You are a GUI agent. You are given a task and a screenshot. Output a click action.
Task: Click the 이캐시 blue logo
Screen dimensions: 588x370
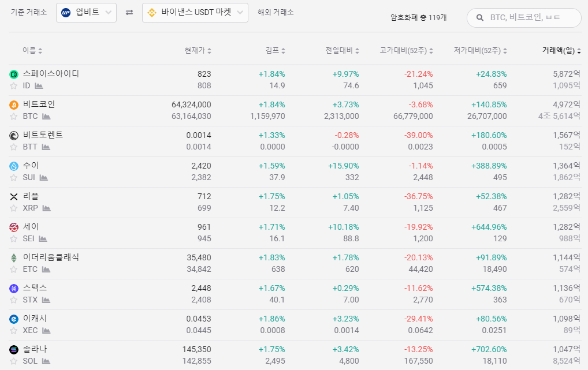pos(14,319)
